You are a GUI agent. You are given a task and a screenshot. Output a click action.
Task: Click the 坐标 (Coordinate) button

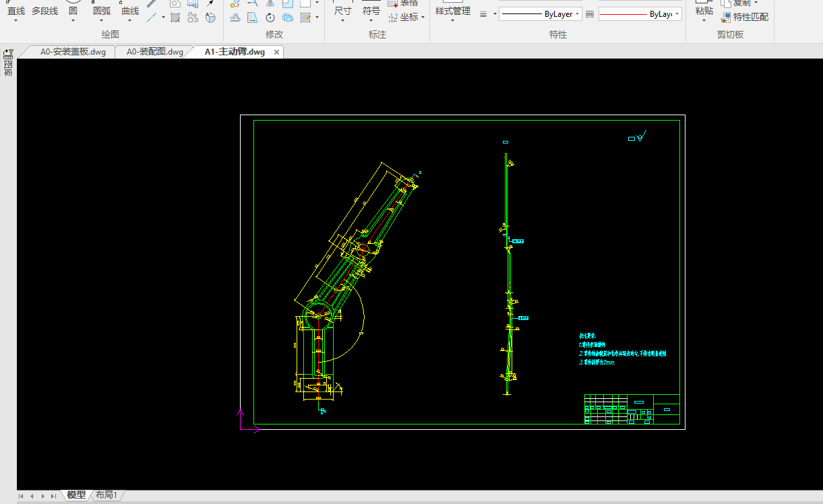coord(408,18)
